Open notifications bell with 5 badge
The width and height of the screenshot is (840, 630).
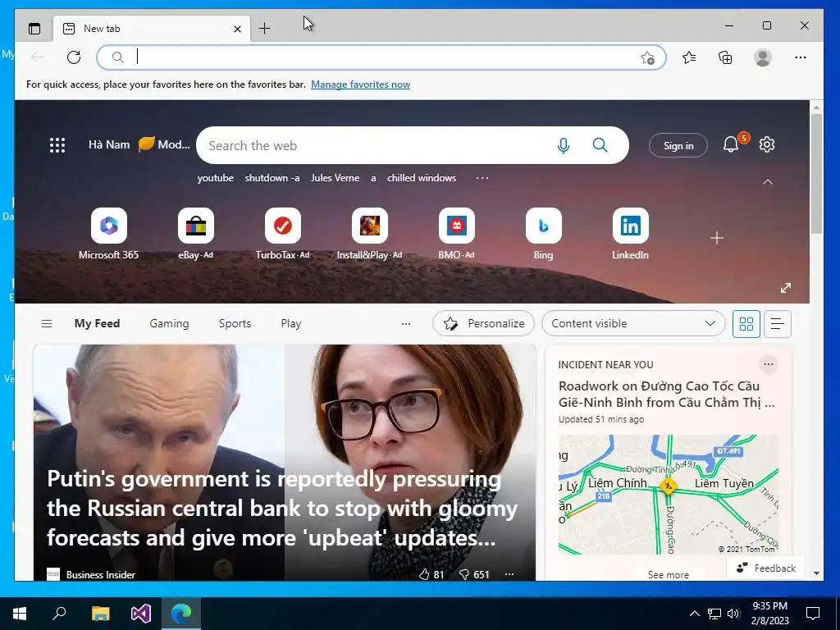click(731, 144)
